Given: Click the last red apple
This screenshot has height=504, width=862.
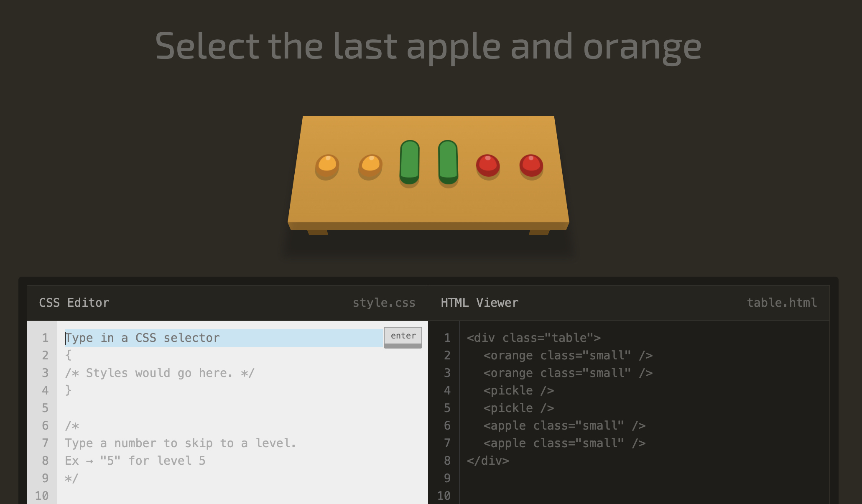Looking at the screenshot, I should pyautogui.click(x=531, y=165).
